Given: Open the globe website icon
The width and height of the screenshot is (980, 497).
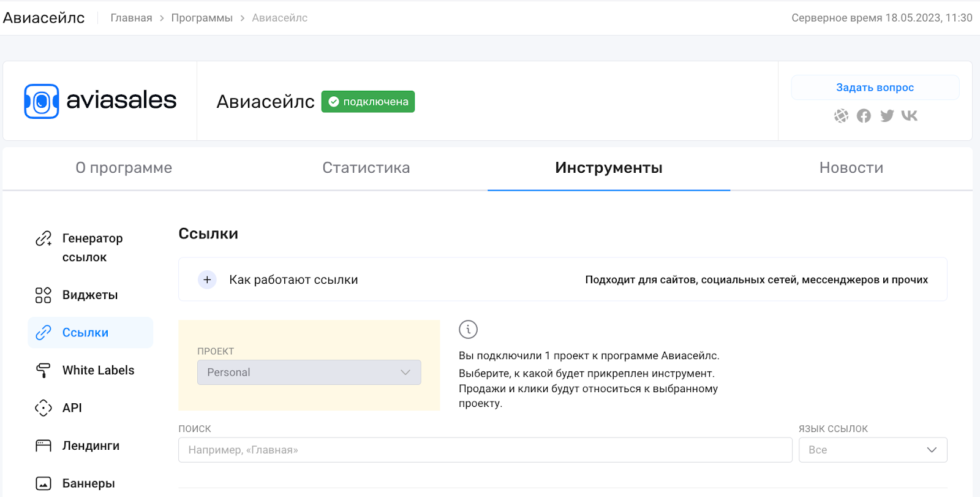Looking at the screenshot, I should (842, 116).
